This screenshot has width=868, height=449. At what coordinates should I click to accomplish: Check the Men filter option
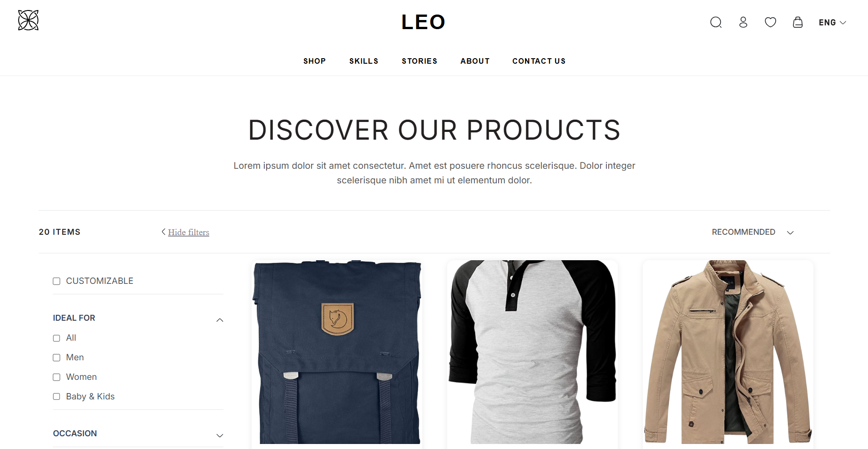click(56, 358)
